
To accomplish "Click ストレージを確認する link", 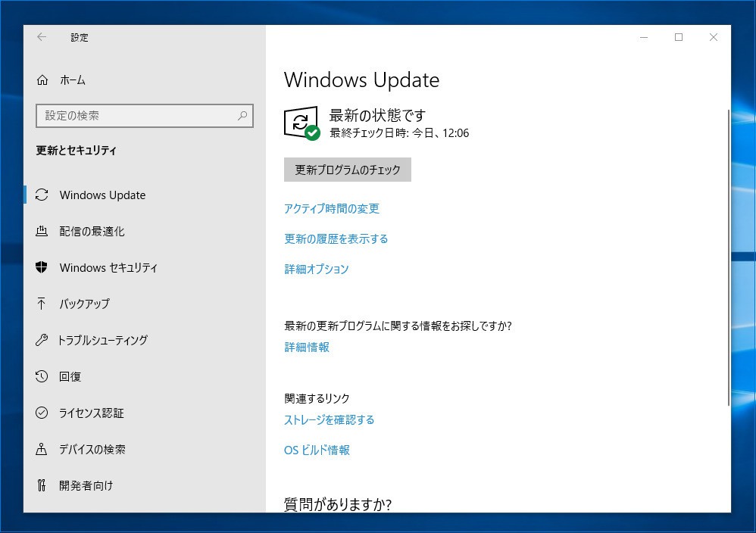I will (x=330, y=419).
